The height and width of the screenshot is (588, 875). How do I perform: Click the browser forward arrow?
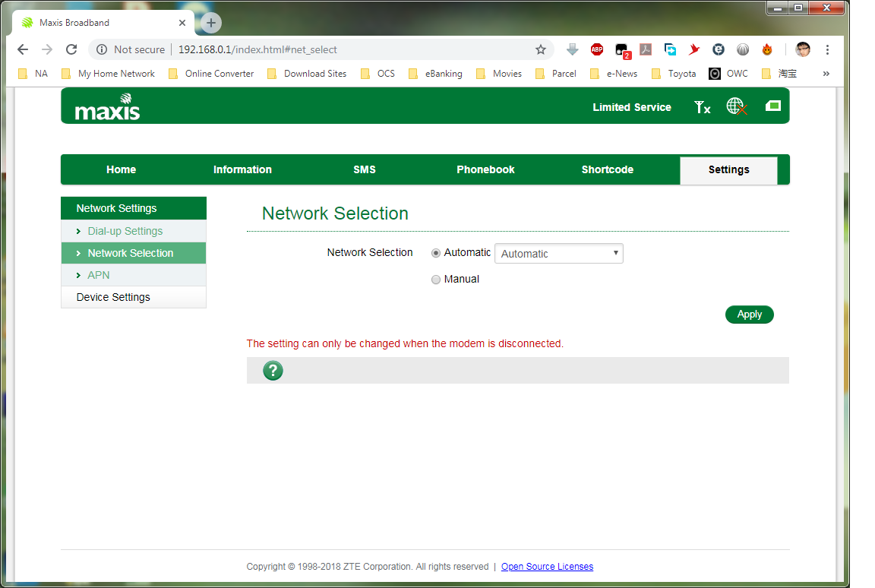tap(47, 49)
